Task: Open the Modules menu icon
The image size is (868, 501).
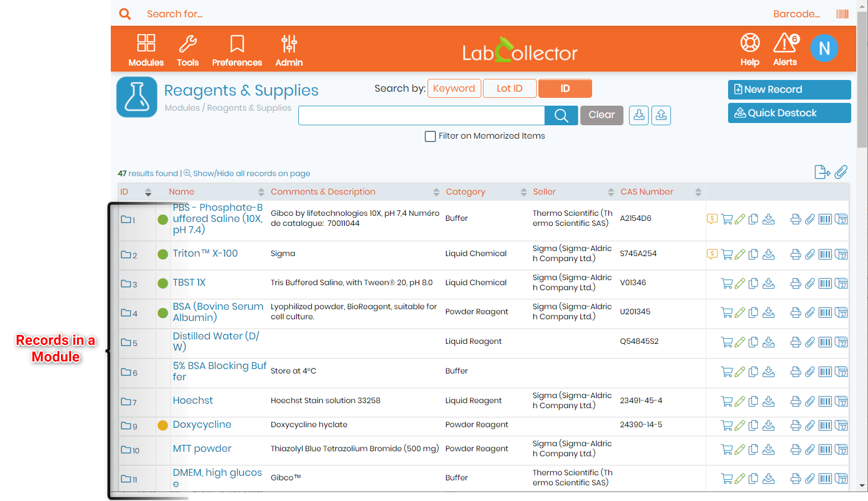Action: pyautogui.click(x=146, y=43)
